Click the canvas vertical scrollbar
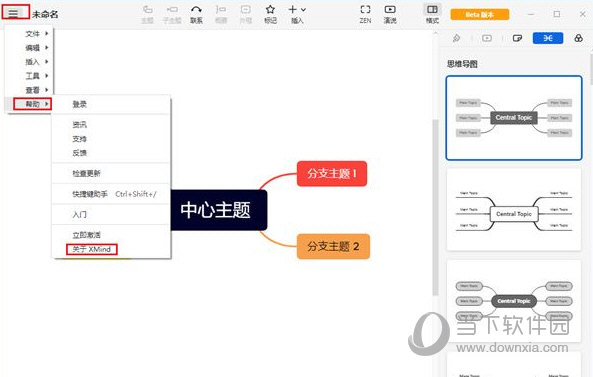 tap(435, 207)
